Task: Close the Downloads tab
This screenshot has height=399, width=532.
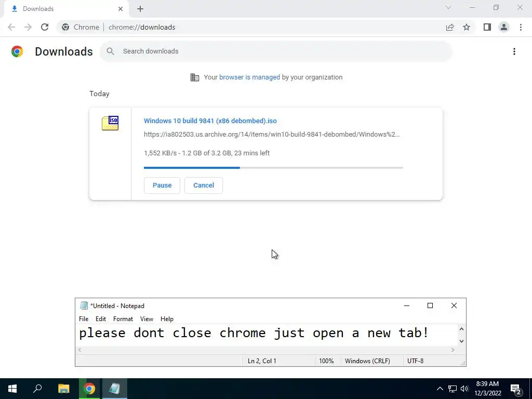Action: pos(121,9)
